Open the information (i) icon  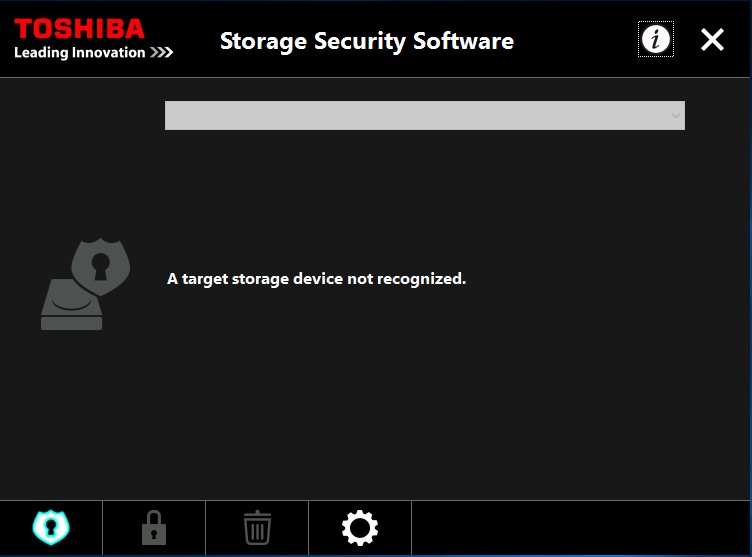pyautogui.click(x=656, y=39)
